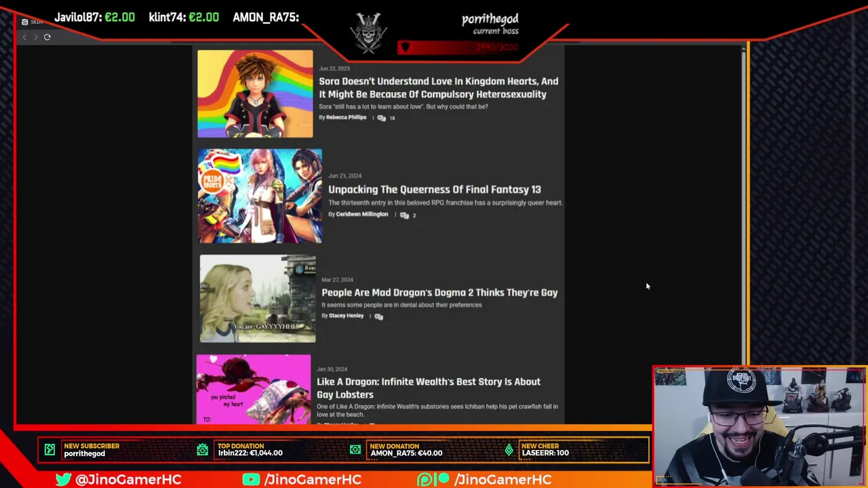Click the YouTube icon in footer
This screenshot has height=488, width=868.
251,479
